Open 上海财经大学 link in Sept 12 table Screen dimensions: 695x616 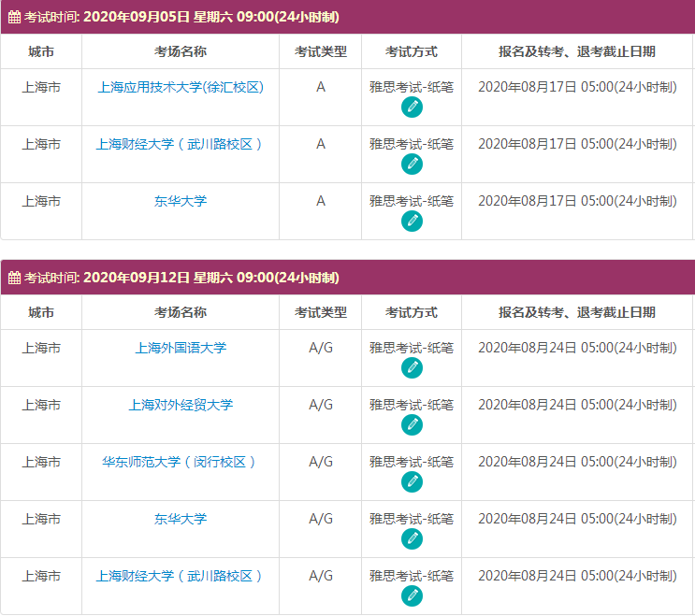pyautogui.click(x=179, y=576)
